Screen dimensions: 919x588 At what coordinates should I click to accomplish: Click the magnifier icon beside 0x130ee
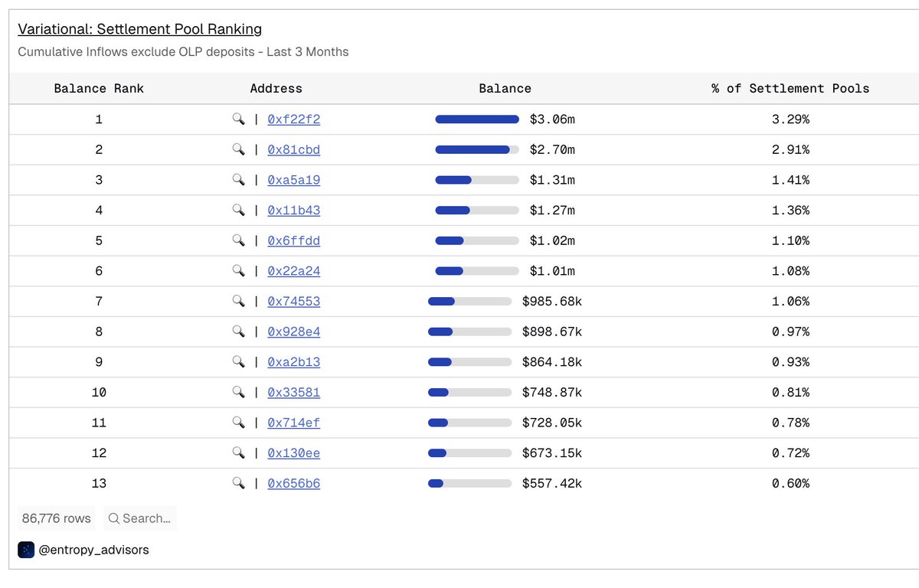click(x=238, y=453)
